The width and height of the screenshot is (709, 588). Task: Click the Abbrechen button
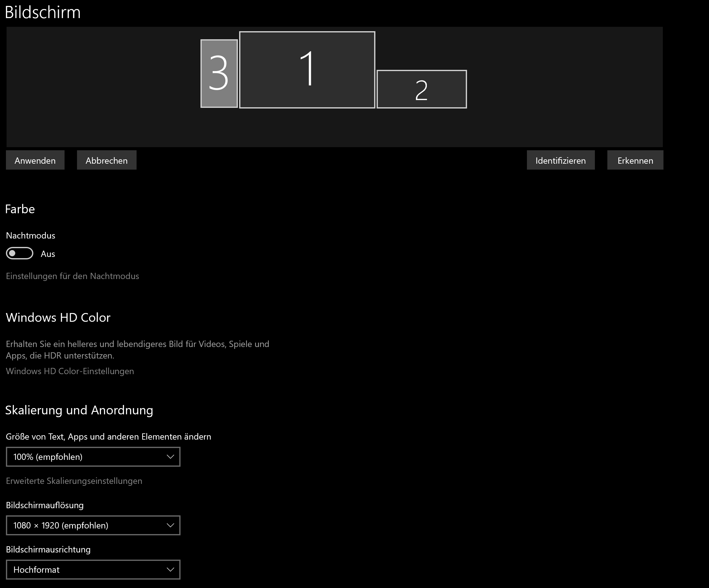(x=106, y=160)
